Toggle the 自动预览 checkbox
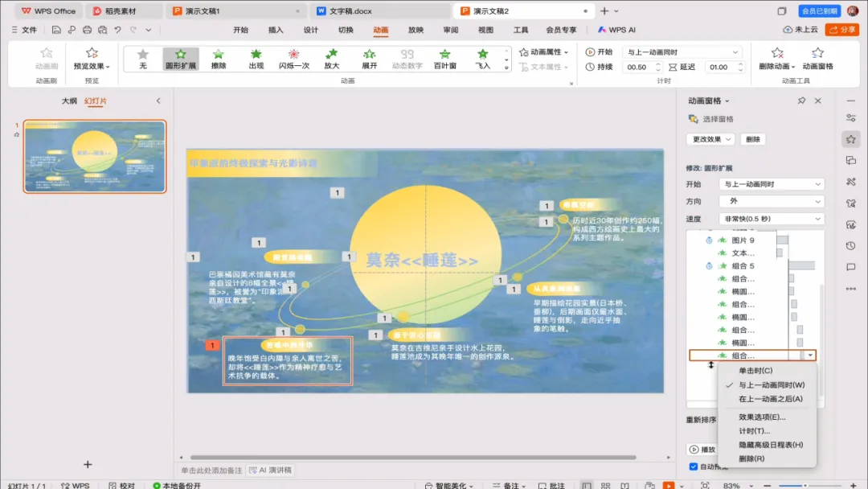Screen dimensions: 868x489 pos(693,466)
